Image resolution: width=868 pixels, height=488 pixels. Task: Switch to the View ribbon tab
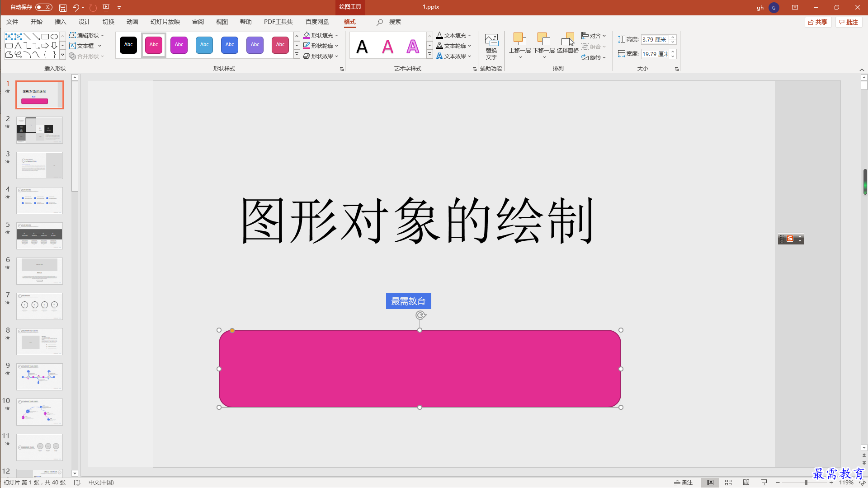click(x=222, y=22)
